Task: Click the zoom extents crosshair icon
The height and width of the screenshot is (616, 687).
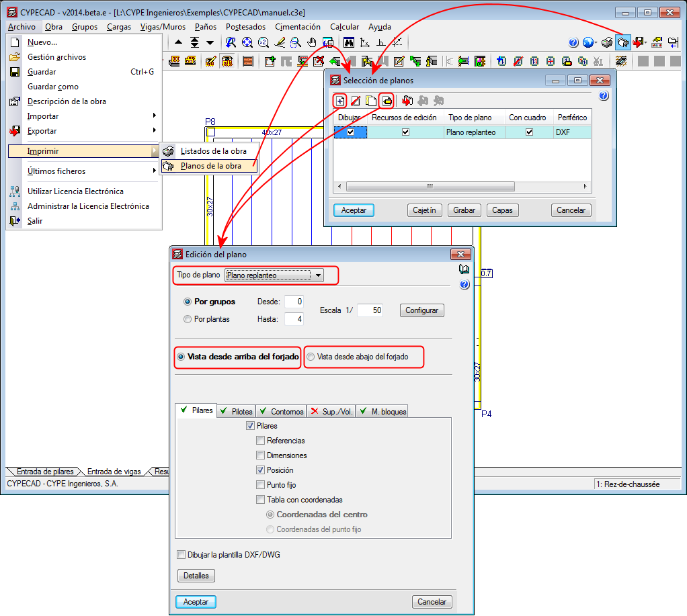Action: tap(247, 42)
